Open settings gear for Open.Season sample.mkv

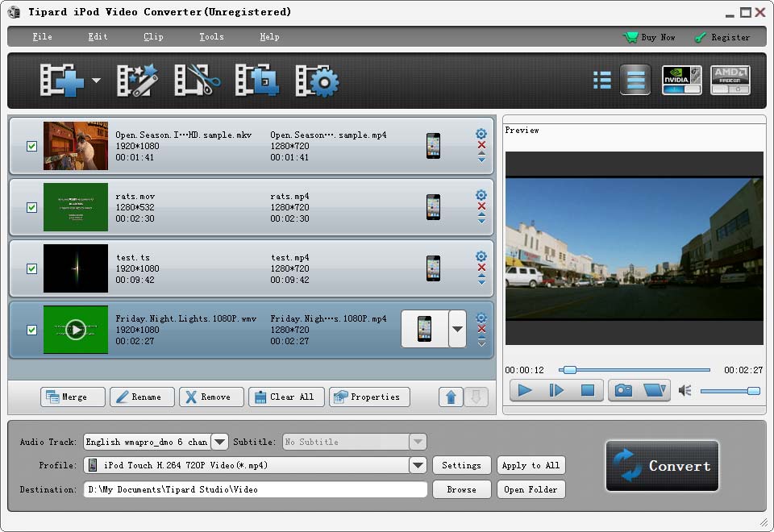(x=481, y=134)
